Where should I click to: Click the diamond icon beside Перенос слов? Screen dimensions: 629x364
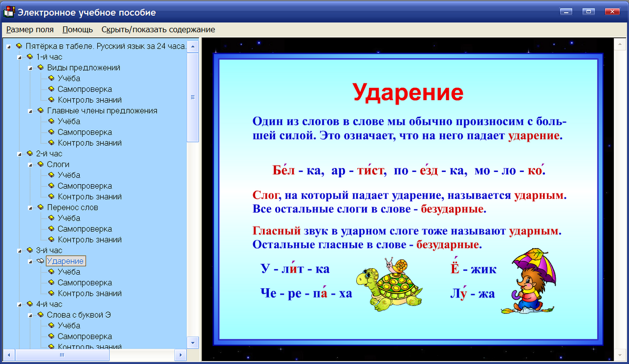[x=40, y=207]
